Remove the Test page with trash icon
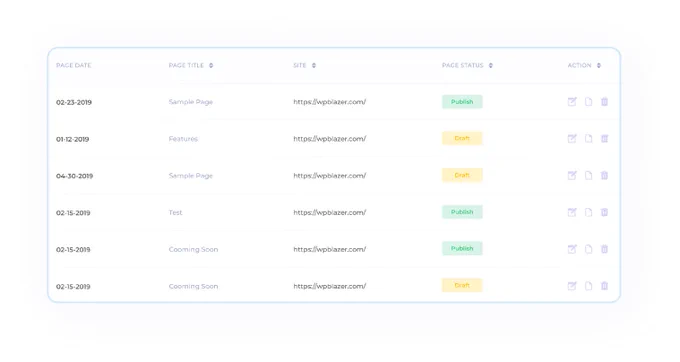This screenshot has height=362, width=680. [604, 212]
